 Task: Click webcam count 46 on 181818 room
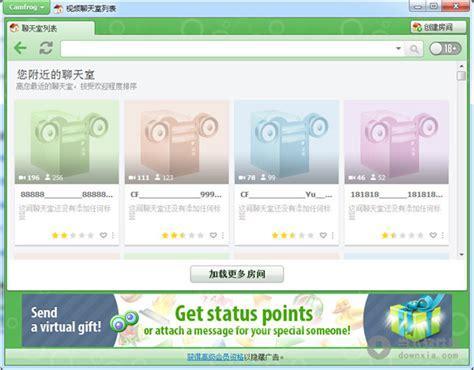[357, 178]
